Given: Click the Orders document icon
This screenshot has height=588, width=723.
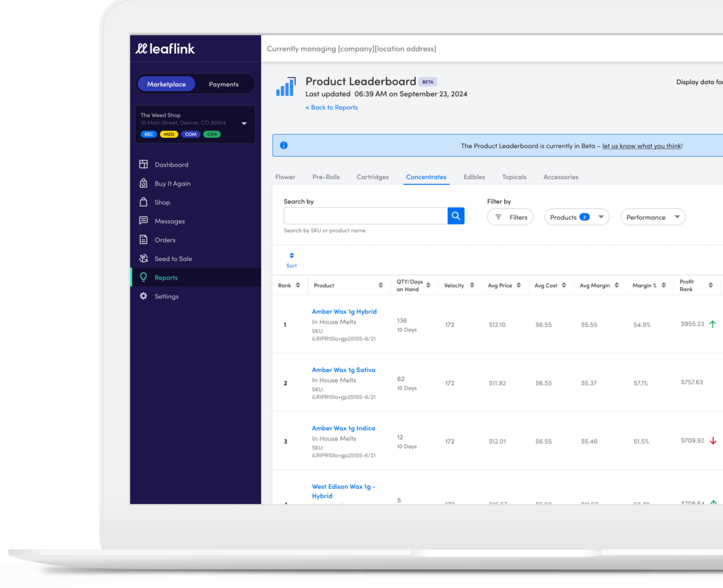Looking at the screenshot, I should (144, 239).
